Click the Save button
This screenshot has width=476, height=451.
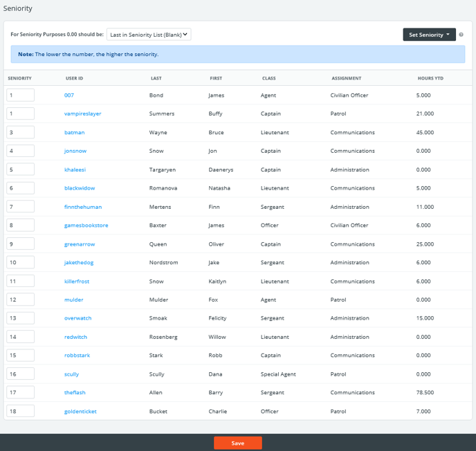coord(237,443)
